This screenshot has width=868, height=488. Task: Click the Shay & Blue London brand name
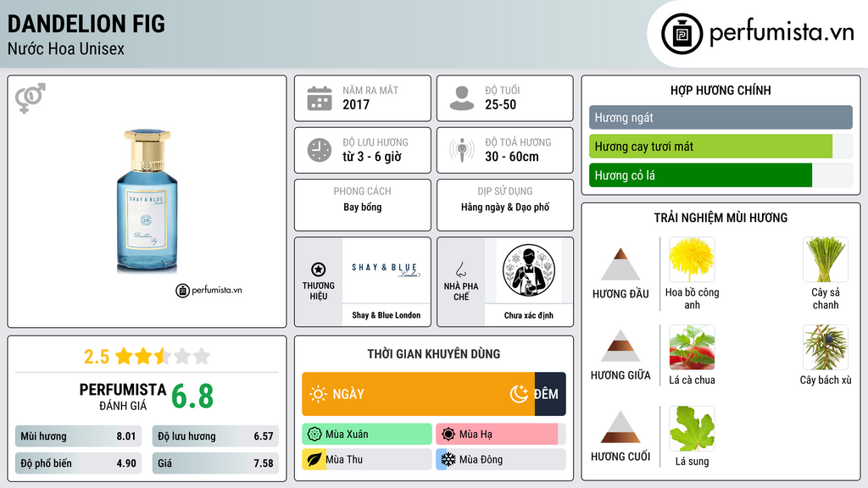coord(386,315)
